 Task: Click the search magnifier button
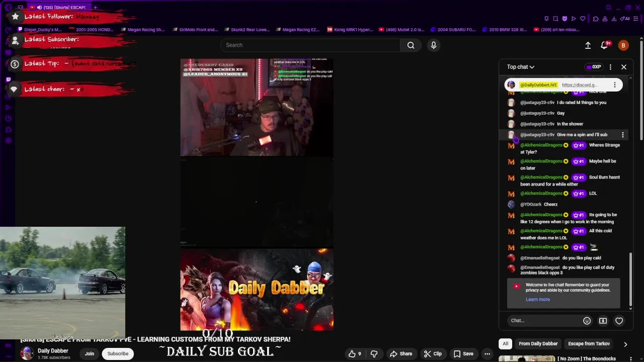click(411, 45)
